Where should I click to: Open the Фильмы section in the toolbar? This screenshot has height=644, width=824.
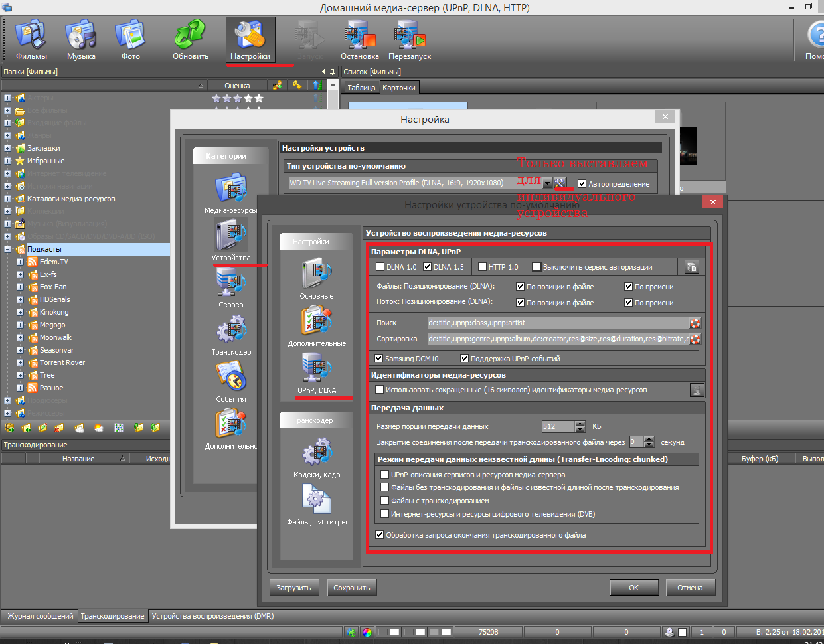pos(31,40)
